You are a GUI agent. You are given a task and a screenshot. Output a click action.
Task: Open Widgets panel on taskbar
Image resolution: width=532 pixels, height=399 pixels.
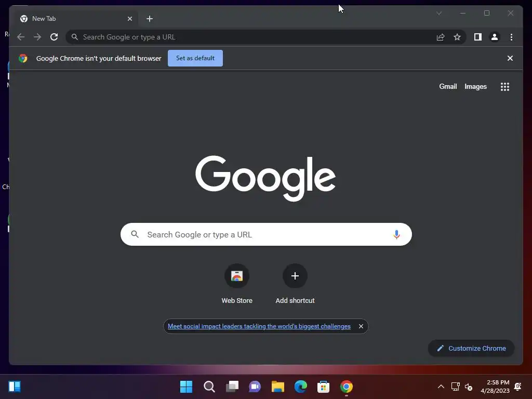tap(15, 387)
